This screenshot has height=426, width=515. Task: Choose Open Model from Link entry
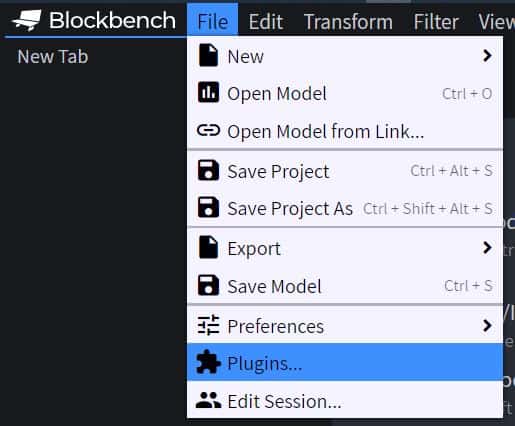click(x=345, y=131)
